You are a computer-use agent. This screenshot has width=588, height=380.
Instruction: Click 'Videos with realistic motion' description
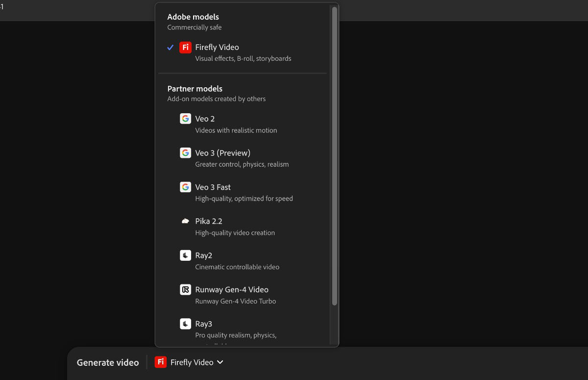pos(236,130)
